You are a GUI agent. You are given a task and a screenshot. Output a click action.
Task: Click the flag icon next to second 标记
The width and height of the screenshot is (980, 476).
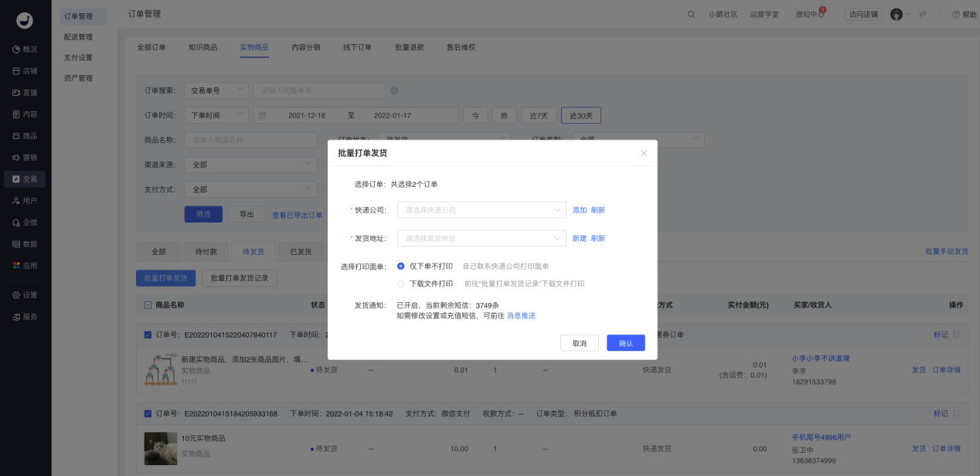[x=956, y=413]
